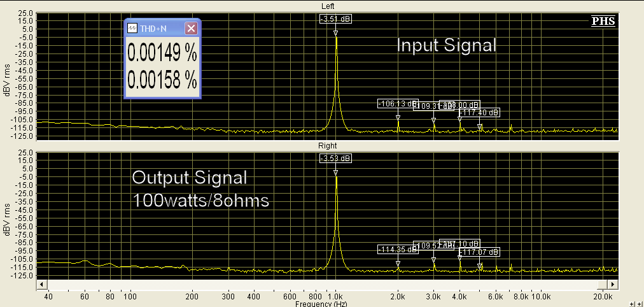Select the -114.35 dB harmonic label
644x307 pixels.
click(398, 250)
